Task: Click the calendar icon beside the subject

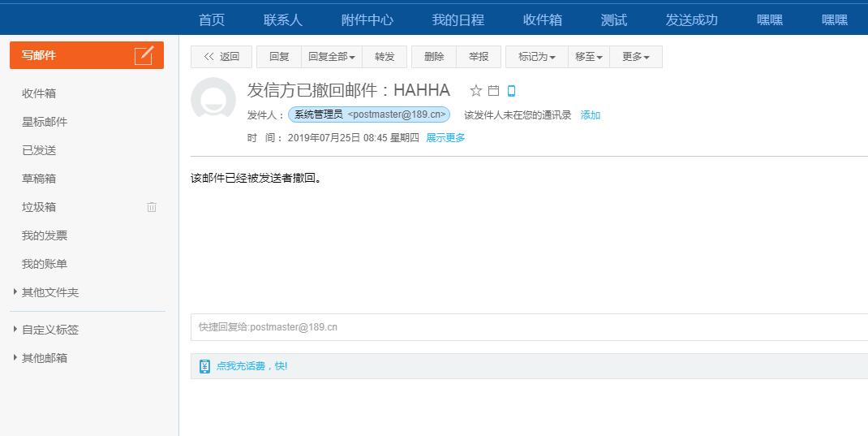Action: [493, 90]
